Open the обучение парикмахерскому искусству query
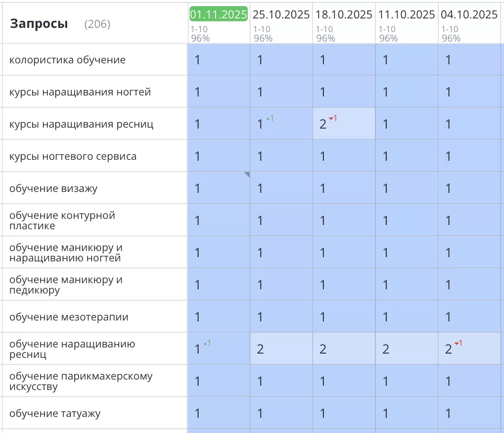Screen dimensions: 504x433 point(81,381)
